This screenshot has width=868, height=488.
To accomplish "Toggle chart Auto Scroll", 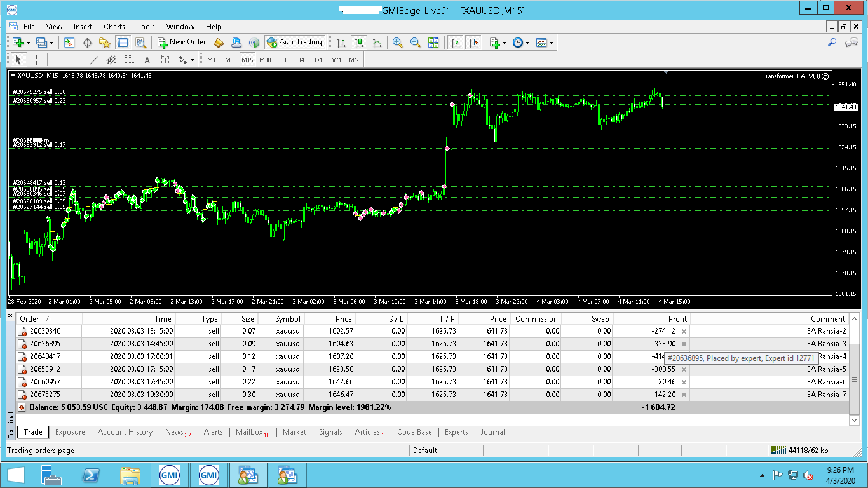I will coord(456,43).
